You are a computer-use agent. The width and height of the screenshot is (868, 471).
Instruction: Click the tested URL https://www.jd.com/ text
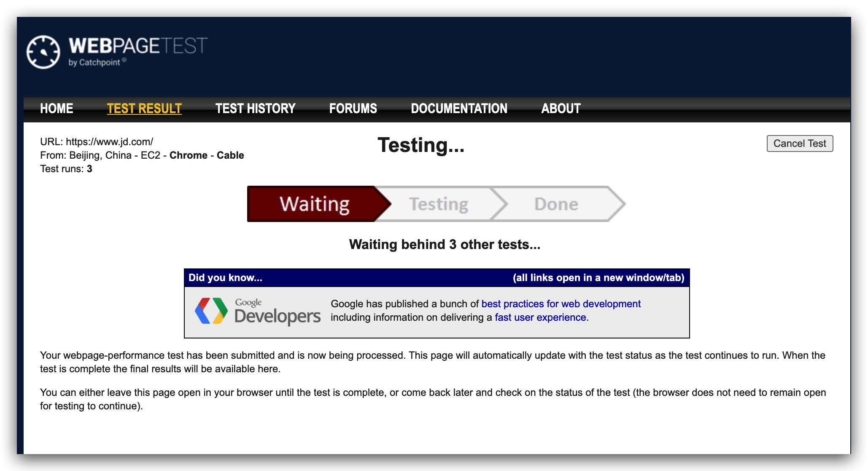[x=109, y=142]
